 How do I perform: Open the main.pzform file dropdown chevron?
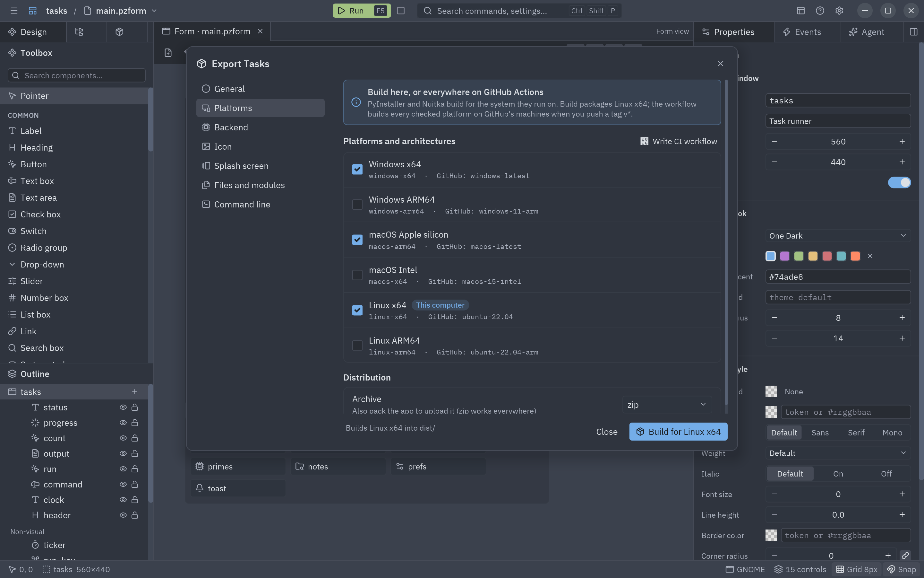pos(154,11)
